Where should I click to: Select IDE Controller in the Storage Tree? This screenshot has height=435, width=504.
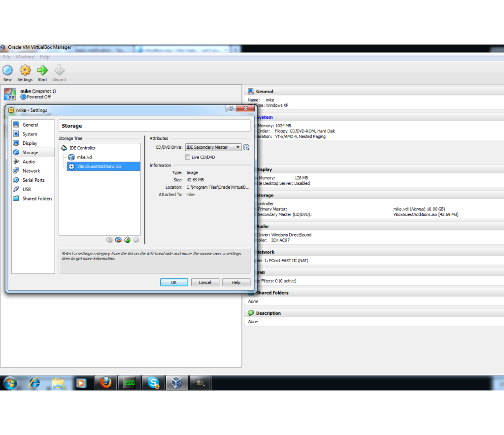click(x=82, y=148)
